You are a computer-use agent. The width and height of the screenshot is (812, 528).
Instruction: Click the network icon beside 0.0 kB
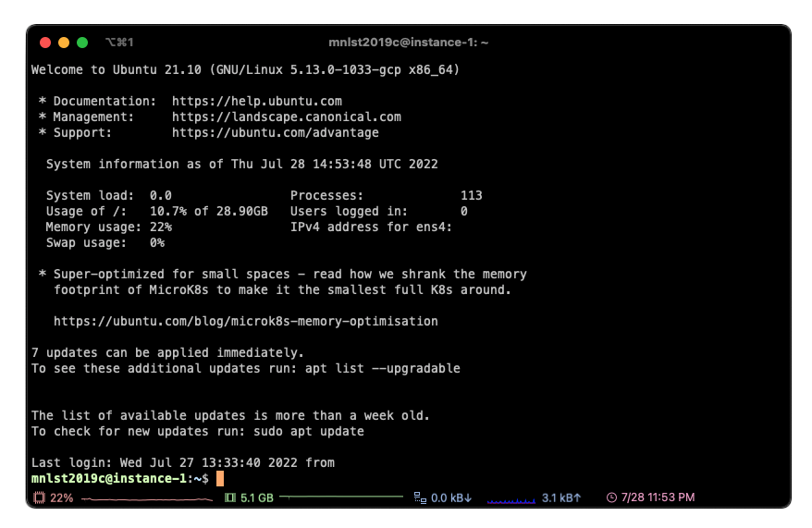(420, 498)
